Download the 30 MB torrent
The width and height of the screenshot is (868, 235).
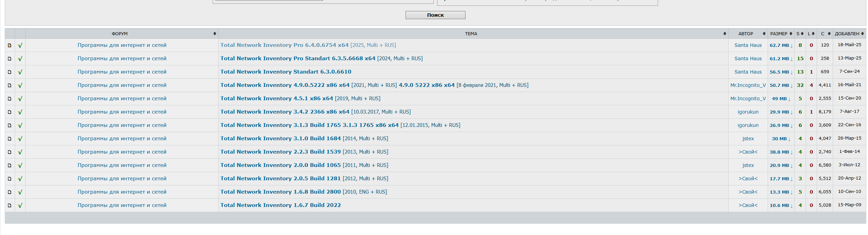pyautogui.click(x=781, y=139)
